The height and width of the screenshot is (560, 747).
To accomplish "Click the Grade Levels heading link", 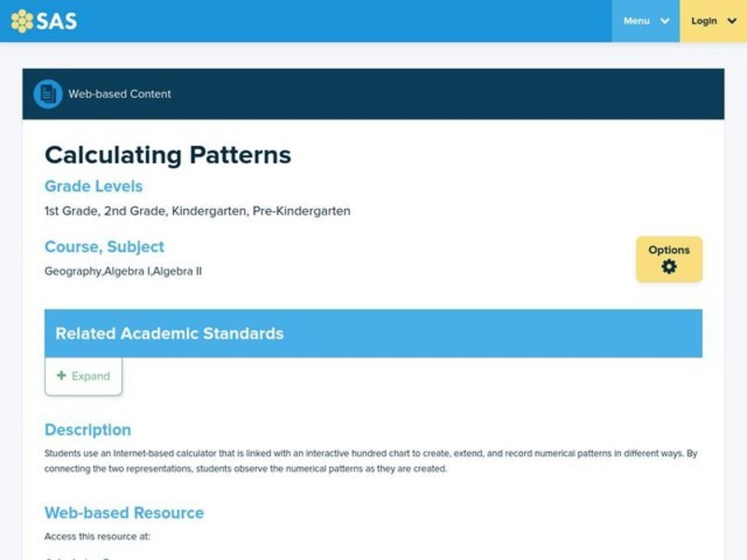I will pyautogui.click(x=93, y=187).
